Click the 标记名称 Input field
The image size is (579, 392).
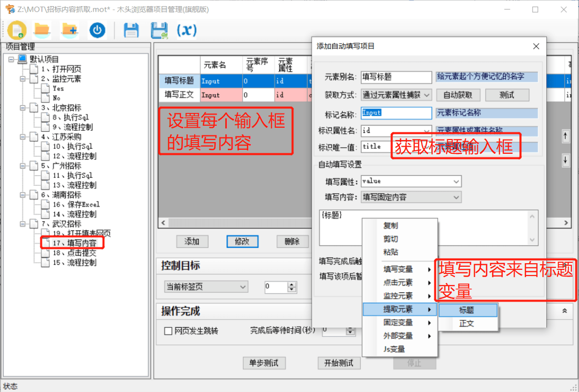pos(396,113)
